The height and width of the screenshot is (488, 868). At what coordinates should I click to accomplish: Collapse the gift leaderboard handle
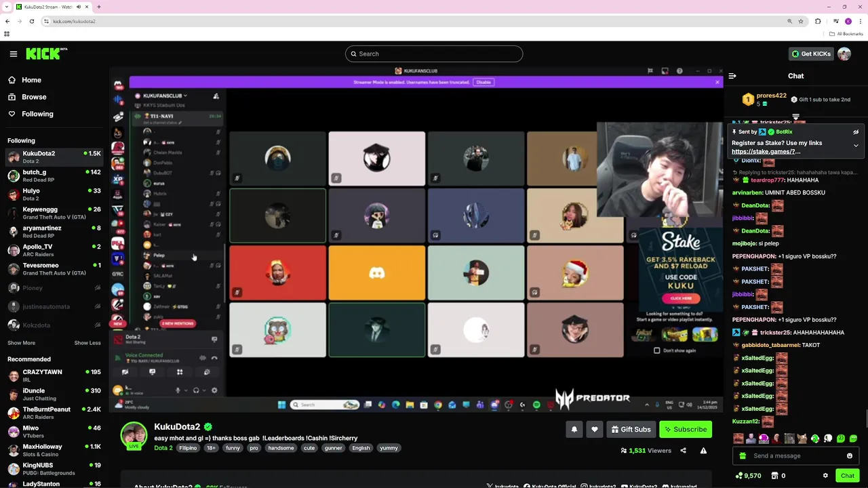[796, 117]
